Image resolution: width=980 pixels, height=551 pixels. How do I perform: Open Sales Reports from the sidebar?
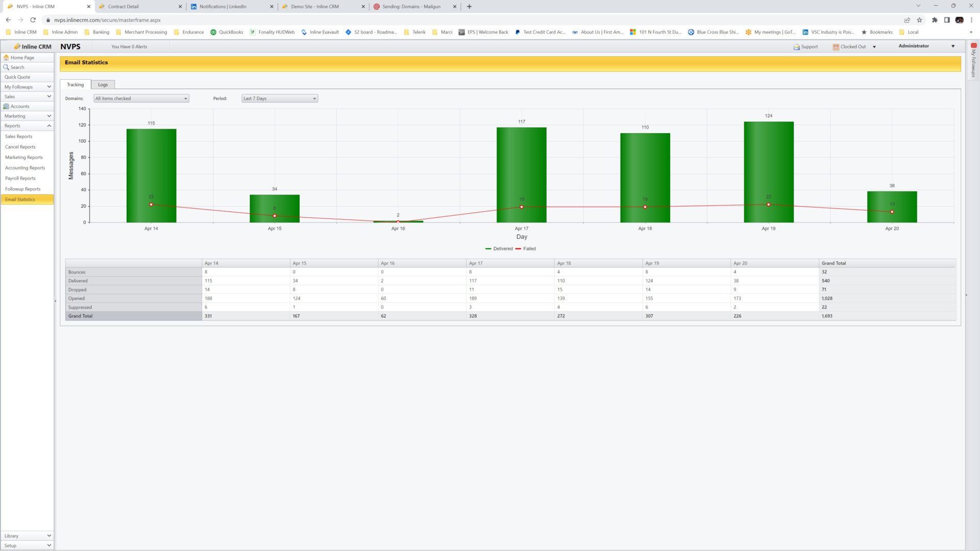coord(18,136)
